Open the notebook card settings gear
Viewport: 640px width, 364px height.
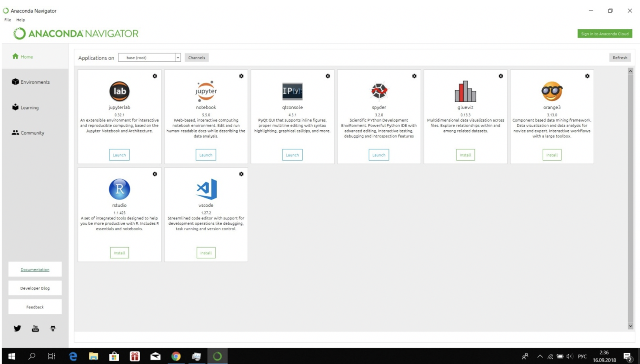click(x=241, y=76)
